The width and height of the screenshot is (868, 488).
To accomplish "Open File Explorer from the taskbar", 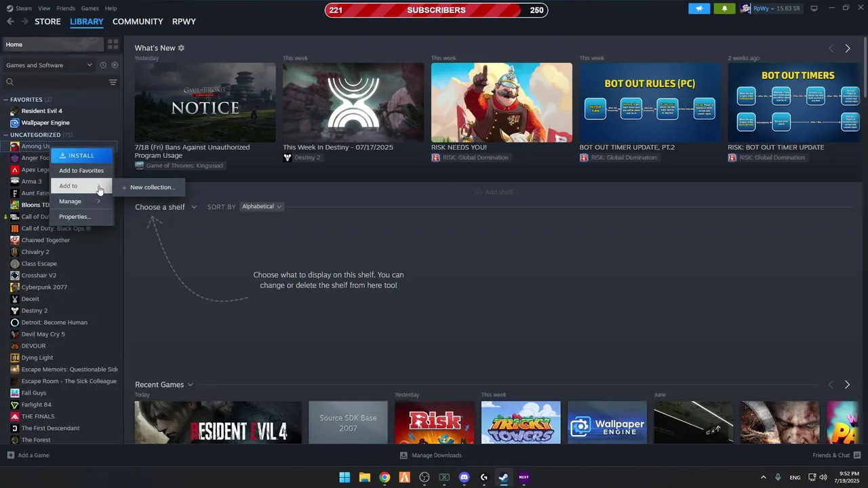I will [364, 477].
